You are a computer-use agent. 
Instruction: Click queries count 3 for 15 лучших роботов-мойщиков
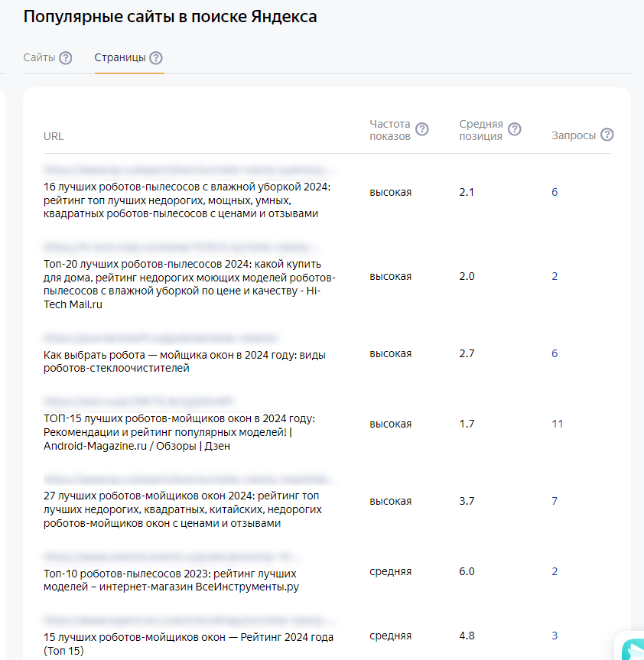(555, 636)
